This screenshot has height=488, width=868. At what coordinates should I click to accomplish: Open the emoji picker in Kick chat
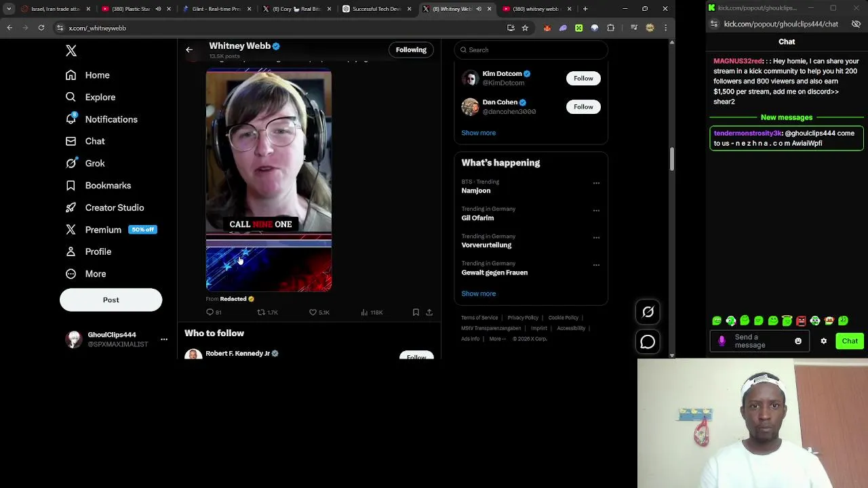pos(798,341)
